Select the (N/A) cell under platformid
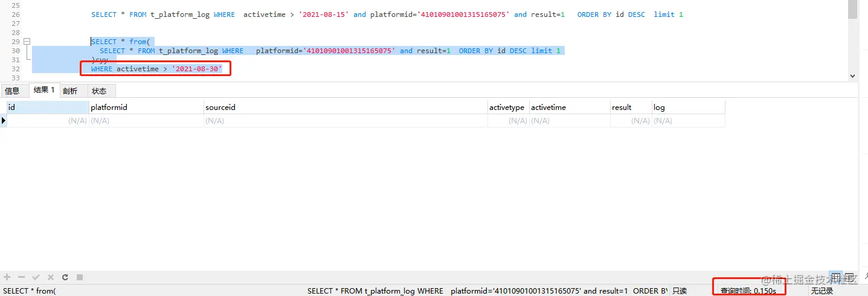The width and height of the screenshot is (868, 296). point(146,121)
